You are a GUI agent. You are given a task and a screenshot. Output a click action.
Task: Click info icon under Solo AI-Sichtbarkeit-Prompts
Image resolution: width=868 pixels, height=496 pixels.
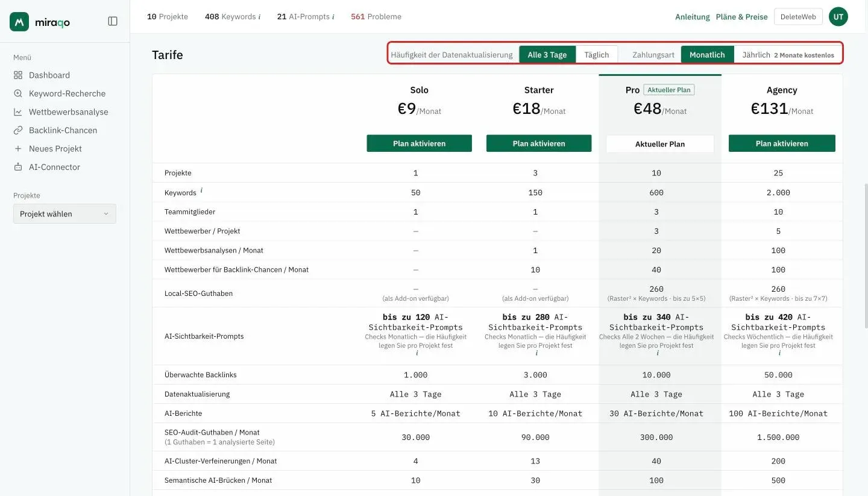417,353
